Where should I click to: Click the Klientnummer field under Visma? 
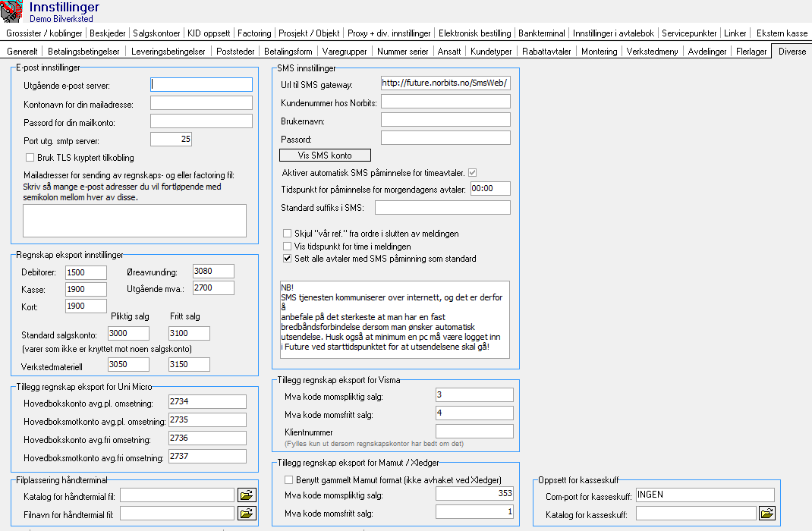474,431
